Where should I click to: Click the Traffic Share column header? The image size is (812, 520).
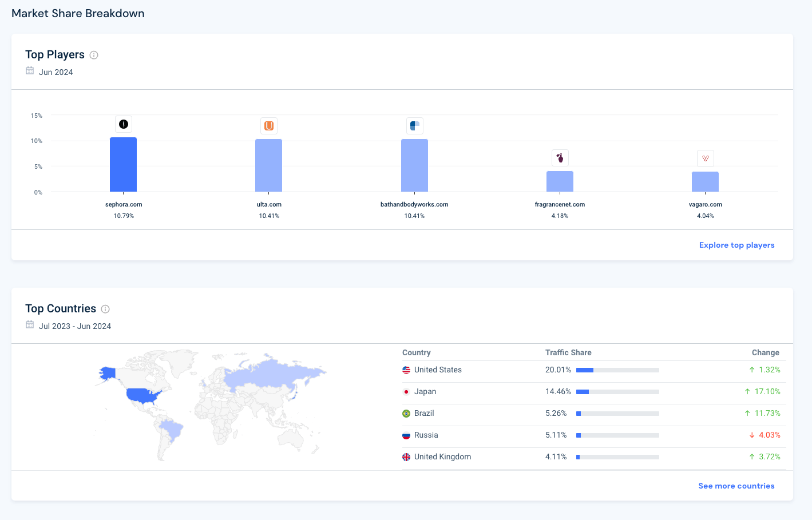tap(568, 352)
